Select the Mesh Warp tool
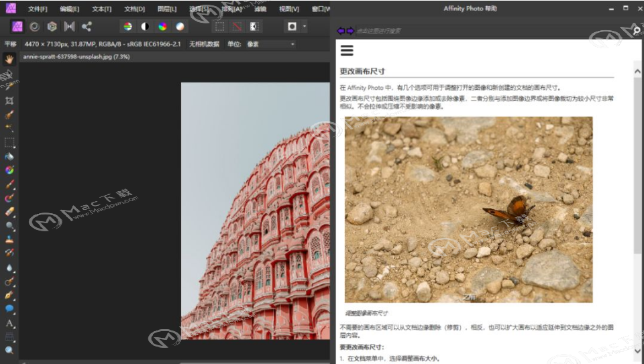Image resolution: width=644 pixels, height=364 pixels. click(x=9, y=337)
